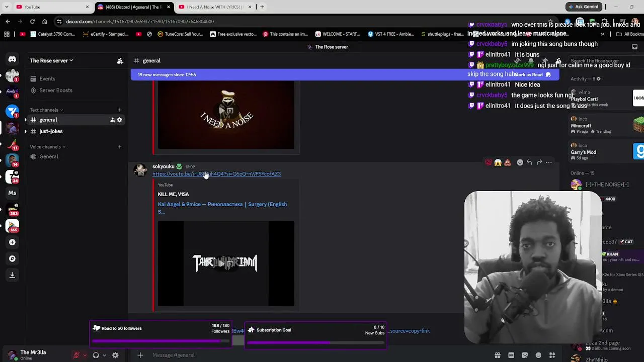Open Chrome tab search dropdown
This screenshot has width=644, height=362.
[x=6, y=7]
